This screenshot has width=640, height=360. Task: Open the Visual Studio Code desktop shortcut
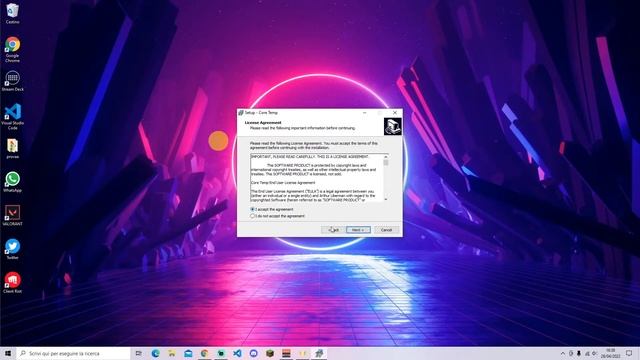[12, 116]
